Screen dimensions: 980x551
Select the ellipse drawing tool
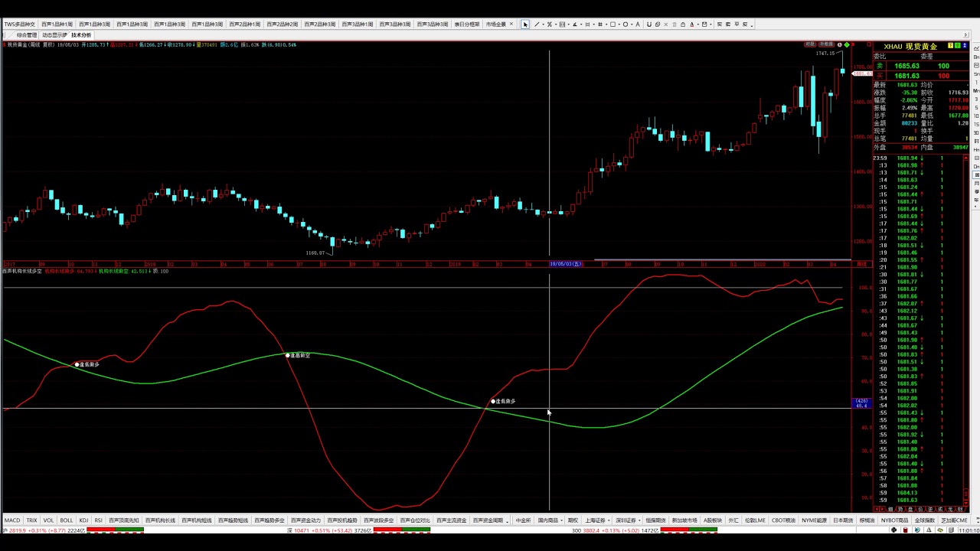[x=626, y=24]
